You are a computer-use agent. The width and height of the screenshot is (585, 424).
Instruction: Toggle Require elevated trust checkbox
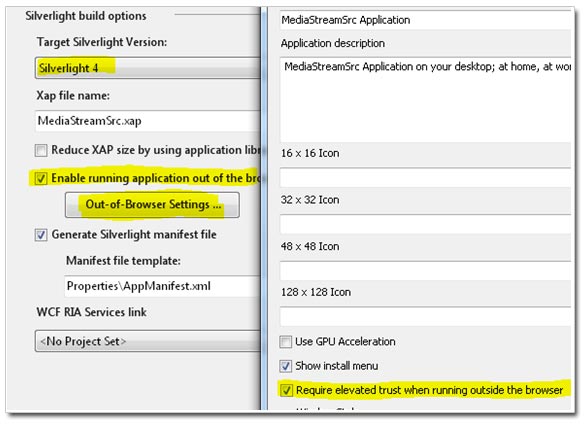tap(286, 390)
